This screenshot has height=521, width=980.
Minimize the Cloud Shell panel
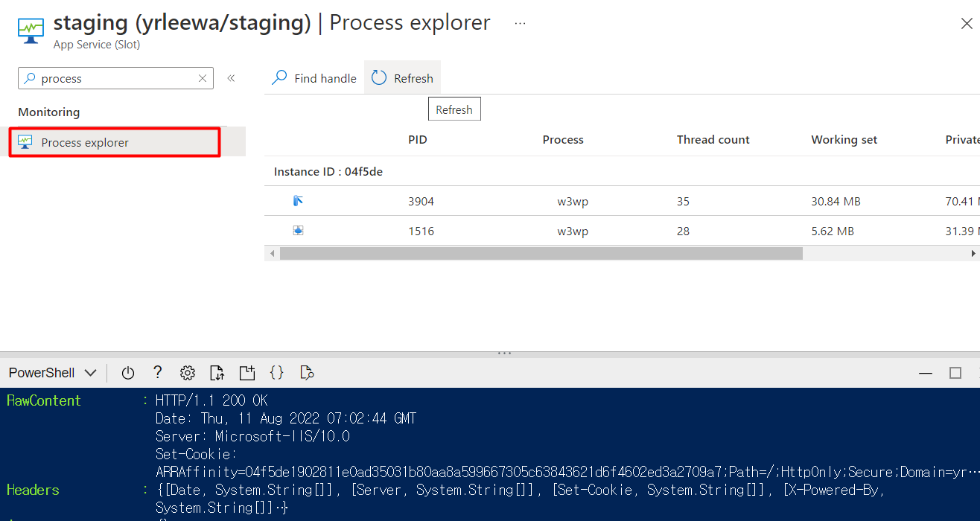[x=926, y=373]
